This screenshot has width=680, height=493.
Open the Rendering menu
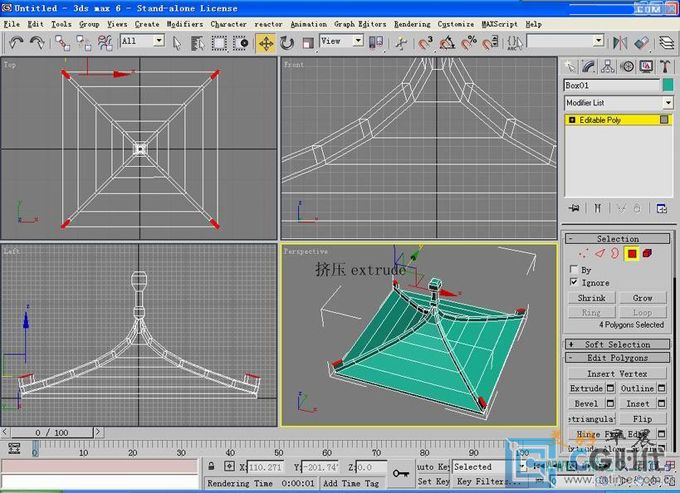point(412,24)
